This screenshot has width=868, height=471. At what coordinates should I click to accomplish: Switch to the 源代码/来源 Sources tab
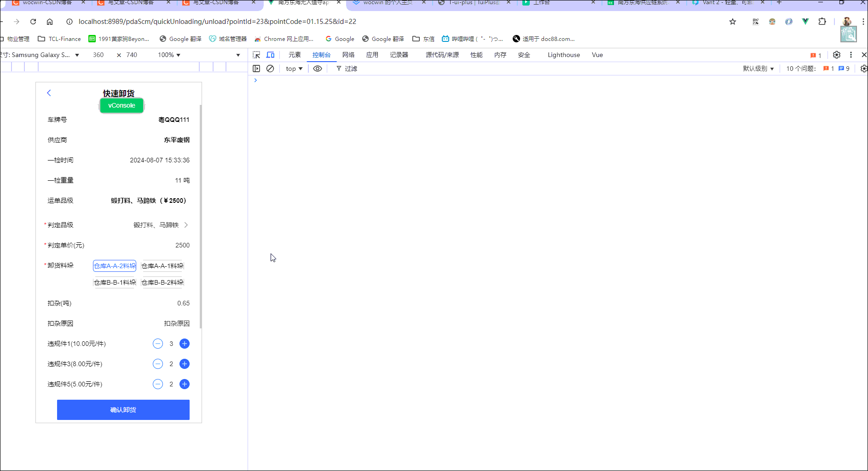(442, 55)
